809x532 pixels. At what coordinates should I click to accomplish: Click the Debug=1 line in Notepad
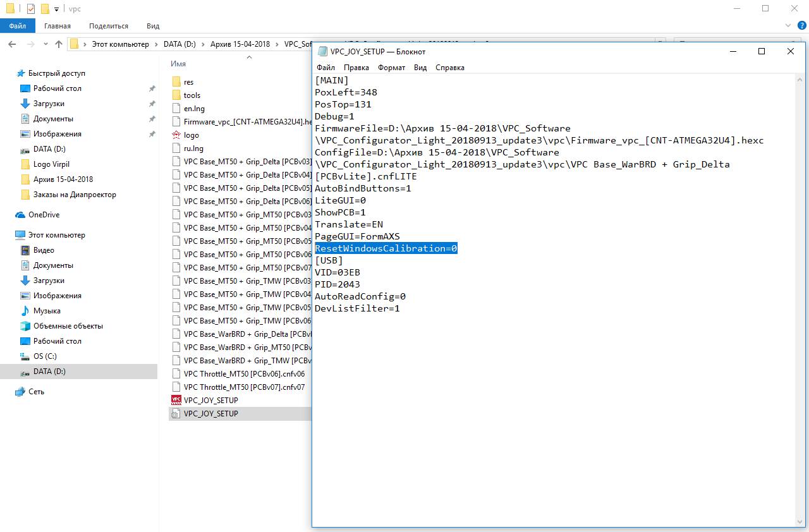(334, 116)
